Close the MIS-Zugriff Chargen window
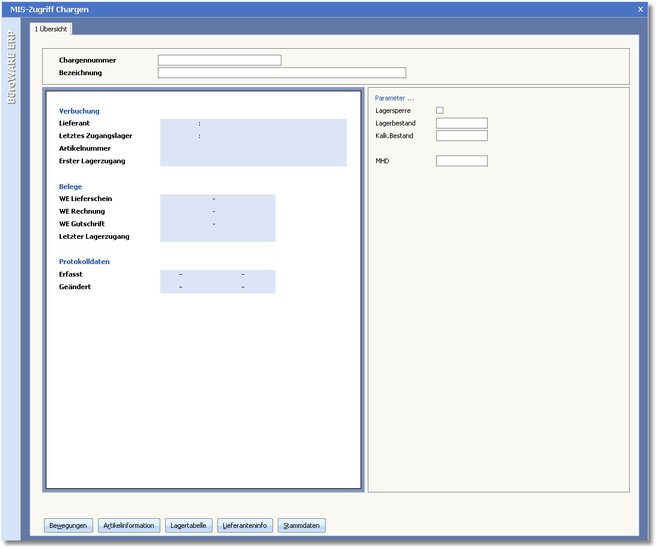The image size is (657, 549). [x=640, y=9]
